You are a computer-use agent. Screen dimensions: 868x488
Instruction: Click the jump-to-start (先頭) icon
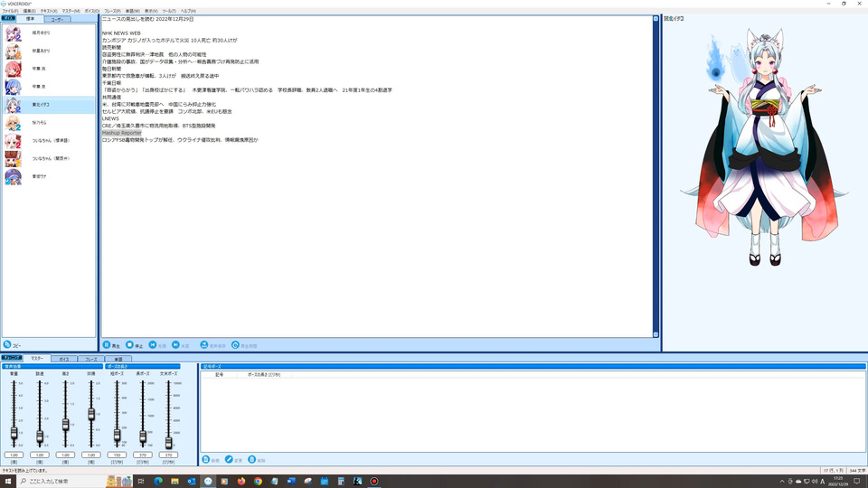pos(153,344)
